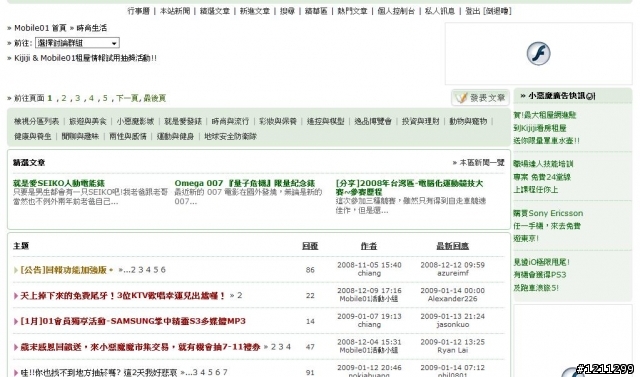This screenshot has height=377, width=640.
Task: Open 熱門文章 in top navigation
Action: 352,11
